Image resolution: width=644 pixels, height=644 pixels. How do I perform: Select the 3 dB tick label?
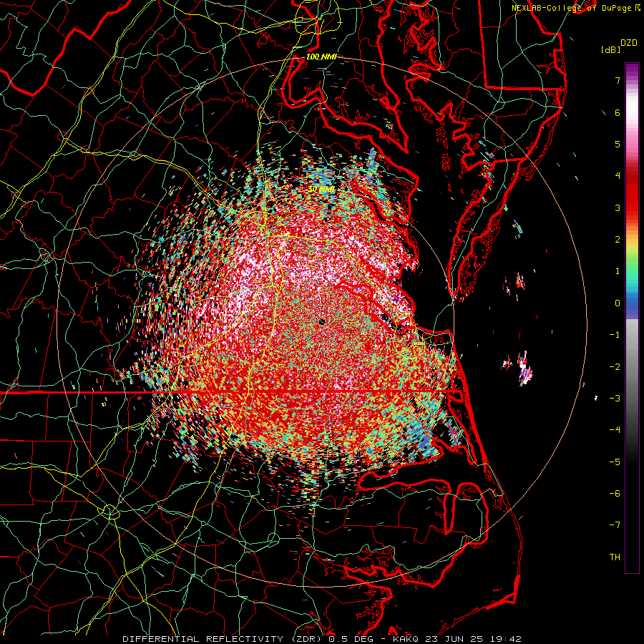618,208
